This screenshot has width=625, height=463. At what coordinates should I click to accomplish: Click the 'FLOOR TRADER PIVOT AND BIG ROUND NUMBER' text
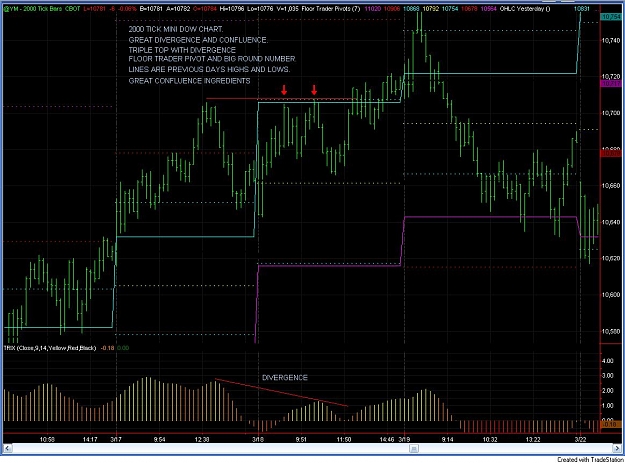pos(212,59)
